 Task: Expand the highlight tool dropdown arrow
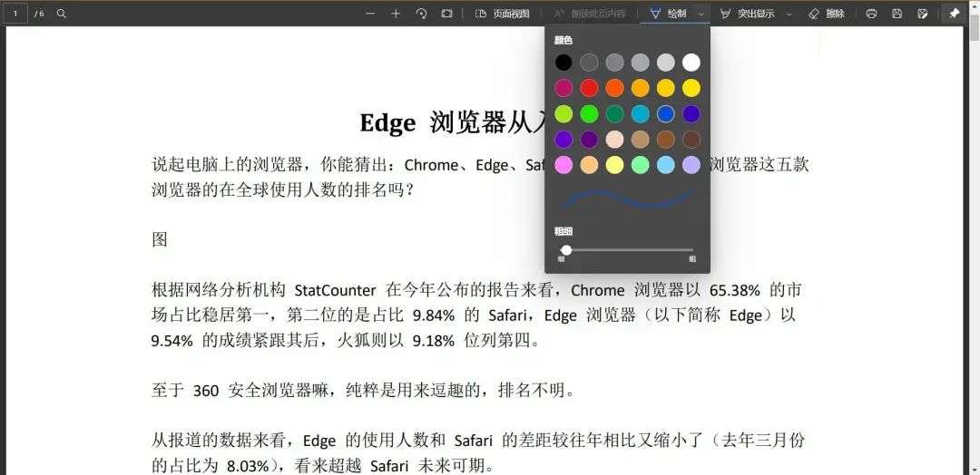pos(789,13)
